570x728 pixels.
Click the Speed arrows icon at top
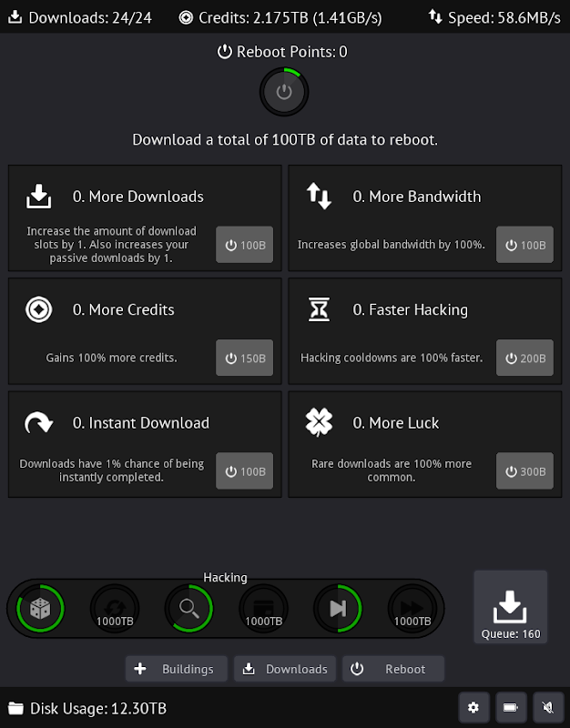pyautogui.click(x=435, y=16)
